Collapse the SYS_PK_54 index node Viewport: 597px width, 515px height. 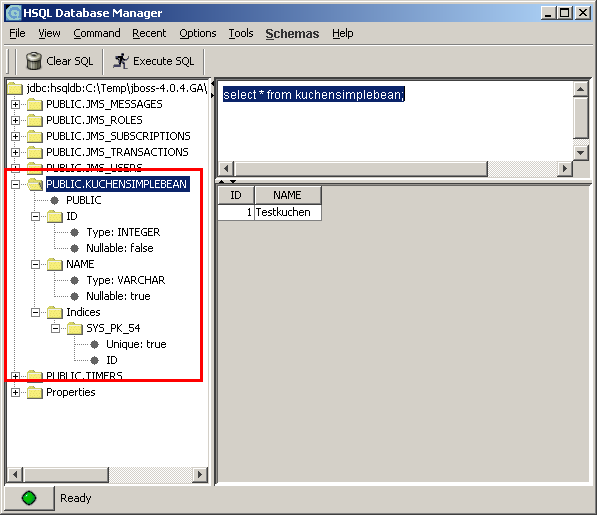tap(55, 328)
